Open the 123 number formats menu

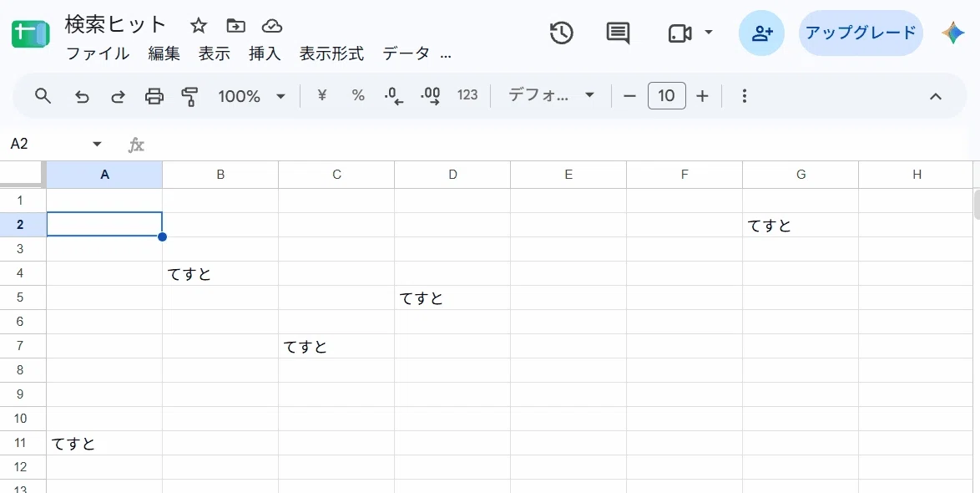[467, 95]
